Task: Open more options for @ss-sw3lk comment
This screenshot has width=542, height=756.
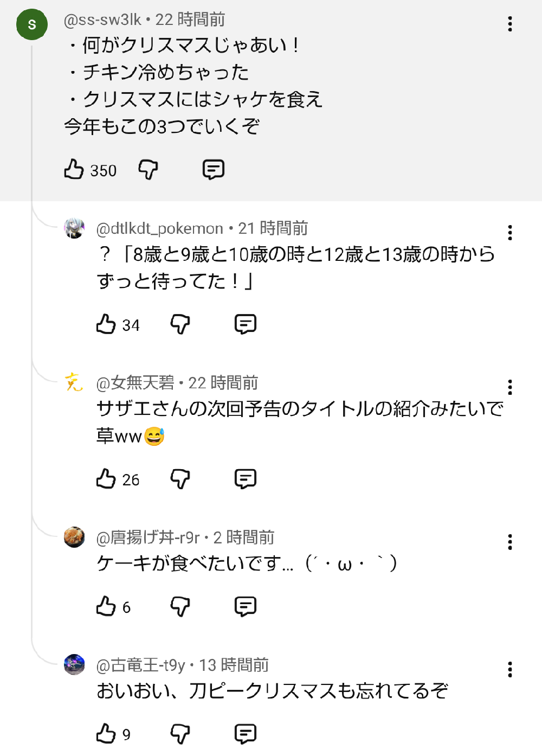Action: click(x=510, y=24)
